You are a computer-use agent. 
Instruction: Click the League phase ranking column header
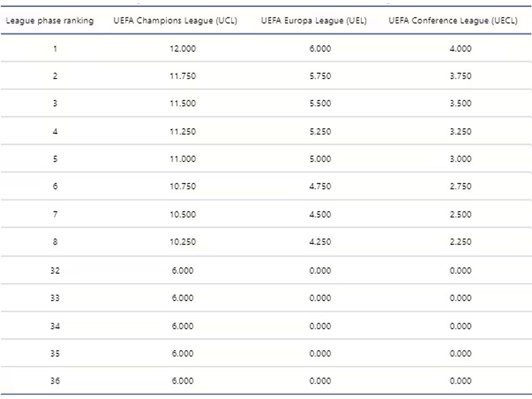click(50, 21)
